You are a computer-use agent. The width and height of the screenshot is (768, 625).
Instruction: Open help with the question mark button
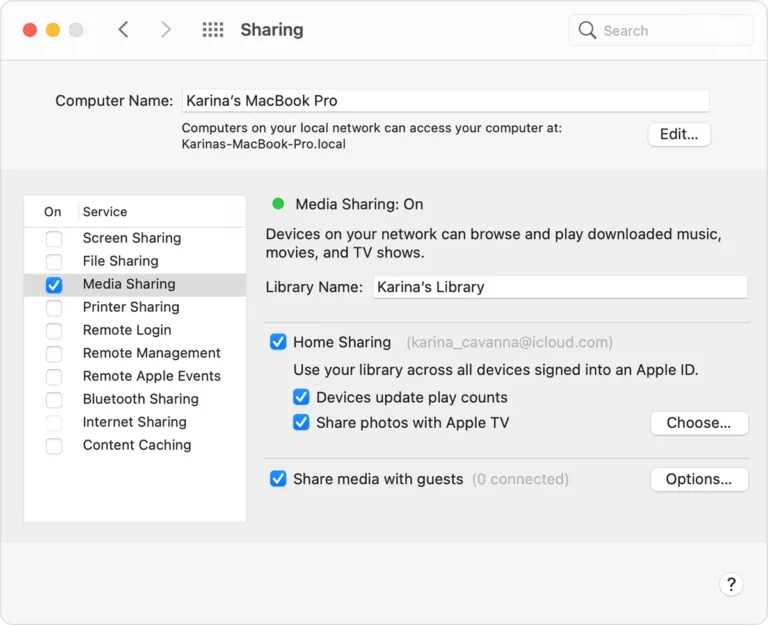(731, 584)
